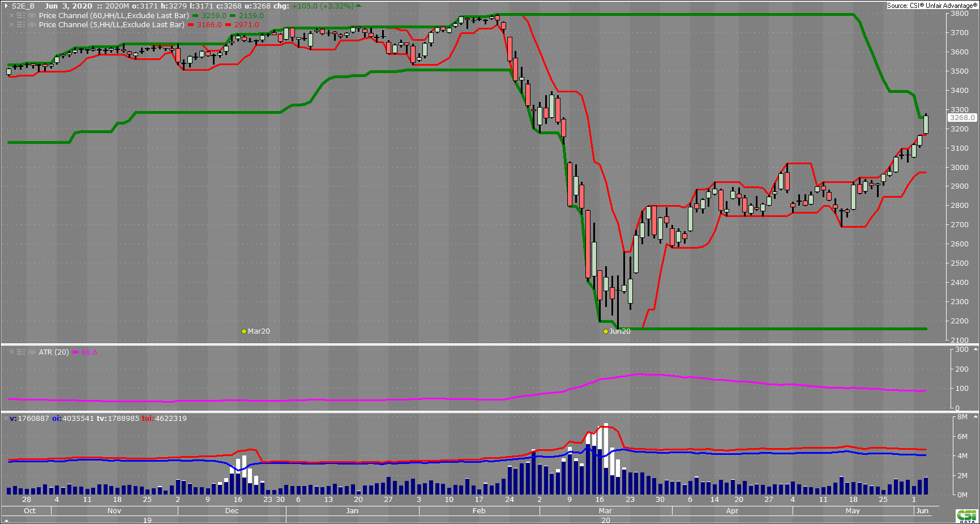Click the green swatch beside 2159.0
980x524 pixels.
[233, 16]
